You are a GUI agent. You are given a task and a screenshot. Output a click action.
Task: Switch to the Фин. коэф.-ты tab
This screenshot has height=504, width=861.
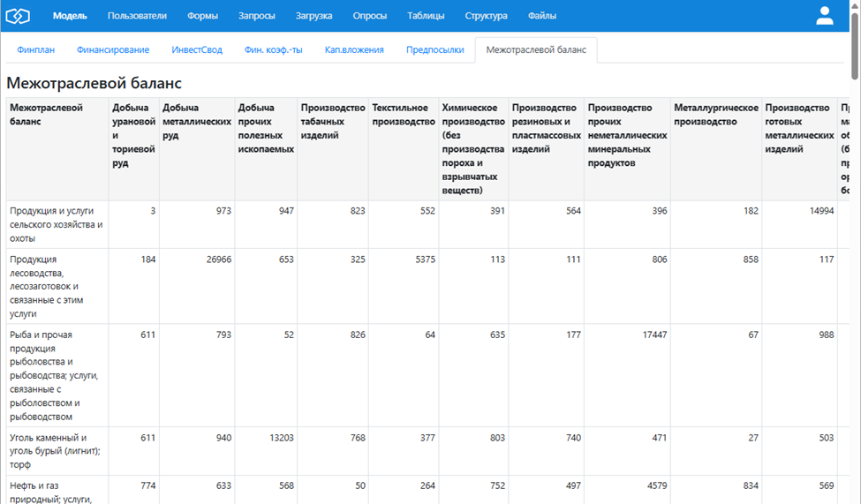273,50
